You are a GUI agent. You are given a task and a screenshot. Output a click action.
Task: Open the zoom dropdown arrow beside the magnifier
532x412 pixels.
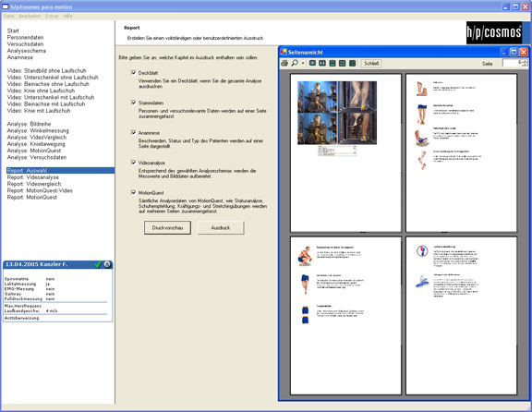[x=303, y=63]
